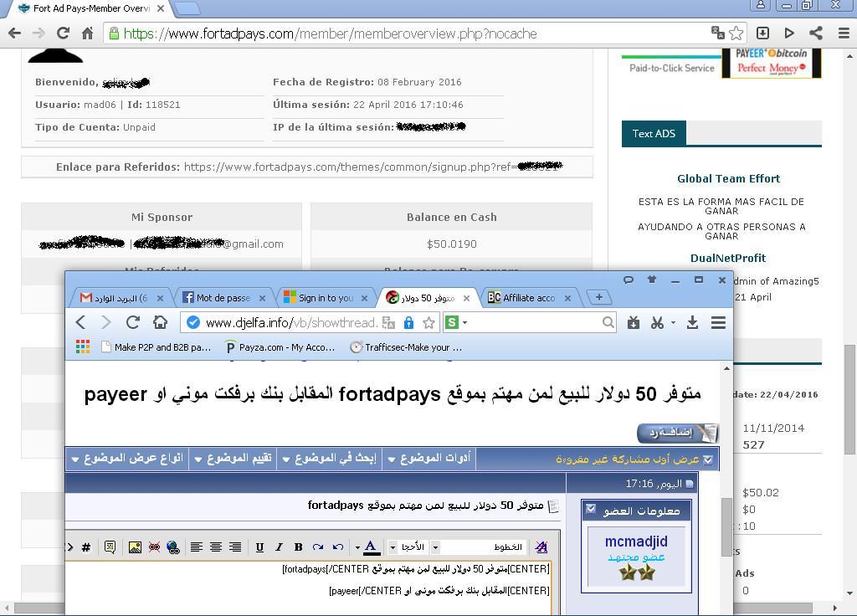Open rate thread تقييم الموضوع dropdown

coord(233,458)
